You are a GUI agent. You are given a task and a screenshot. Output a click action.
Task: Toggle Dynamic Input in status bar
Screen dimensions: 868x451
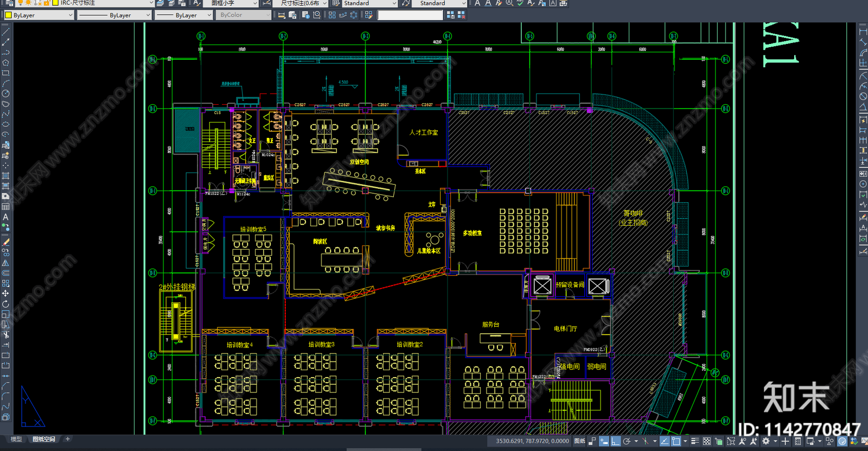(x=604, y=441)
